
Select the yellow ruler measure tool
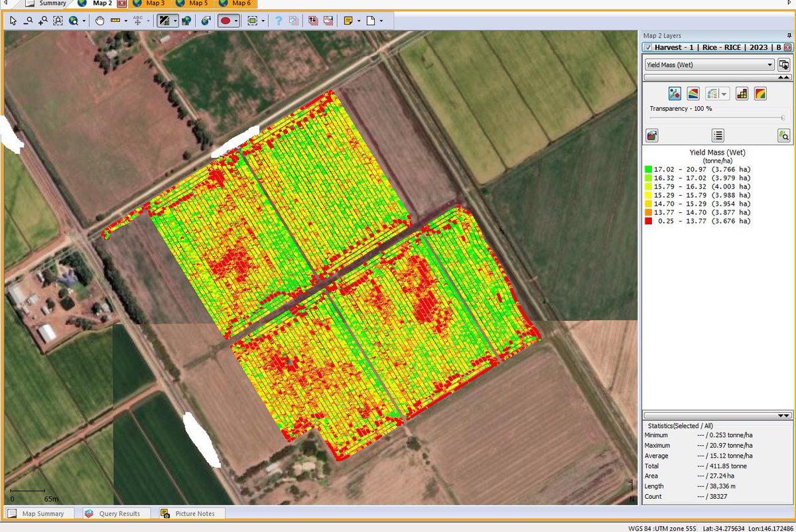pos(115,21)
